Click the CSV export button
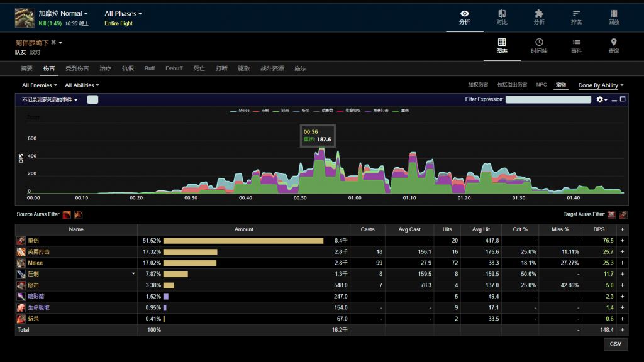Viewport: 644px width, 362px height. pyautogui.click(x=615, y=344)
